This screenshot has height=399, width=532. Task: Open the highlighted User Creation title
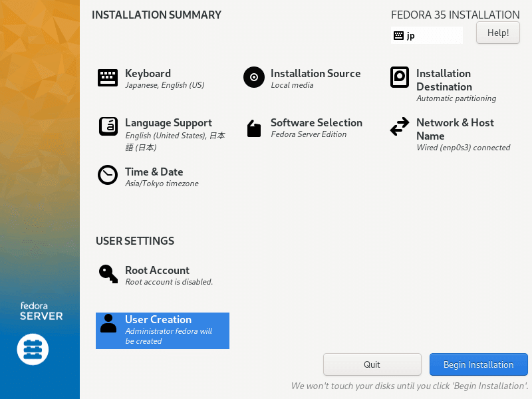coord(158,320)
